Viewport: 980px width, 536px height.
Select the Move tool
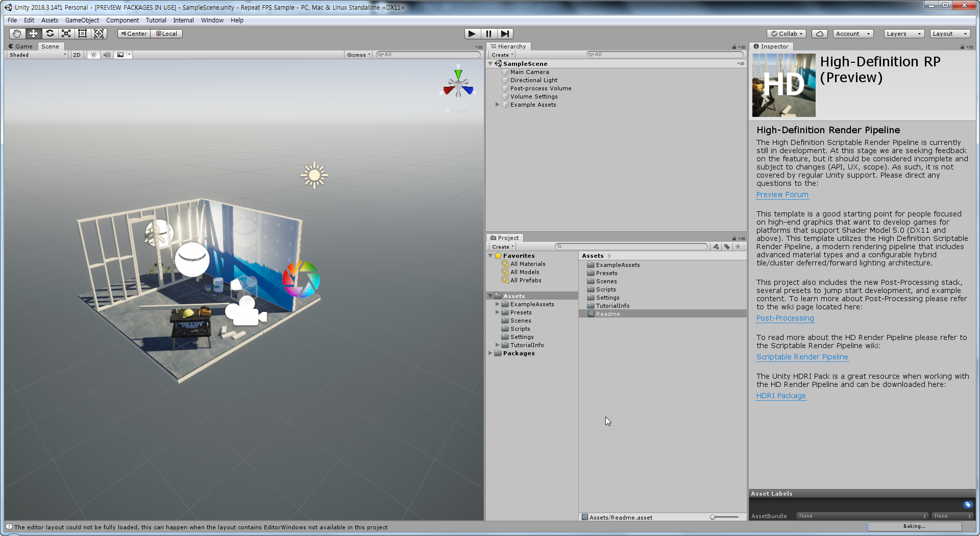[33, 34]
